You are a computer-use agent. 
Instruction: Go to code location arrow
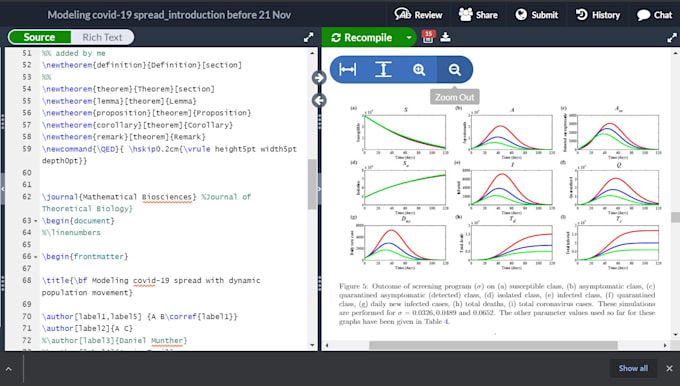pyautogui.click(x=319, y=101)
